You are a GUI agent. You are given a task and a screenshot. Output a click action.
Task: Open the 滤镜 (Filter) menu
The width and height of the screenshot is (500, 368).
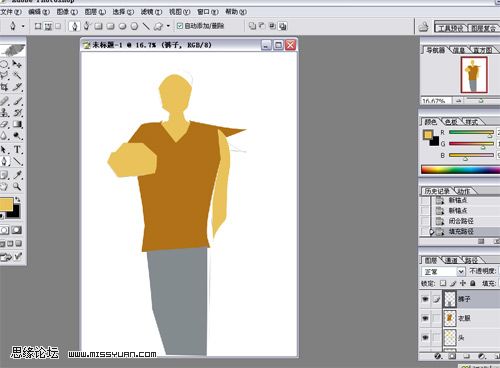(x=151, y=12)
